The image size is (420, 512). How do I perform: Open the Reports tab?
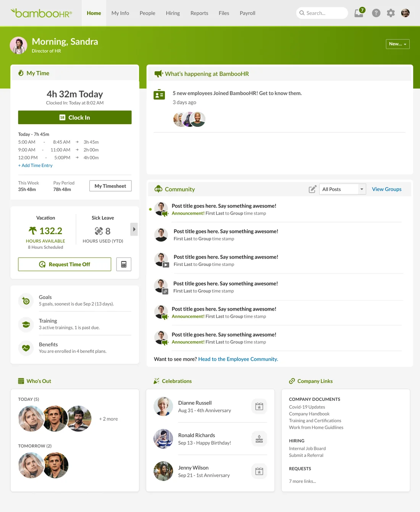click(199, 13)
